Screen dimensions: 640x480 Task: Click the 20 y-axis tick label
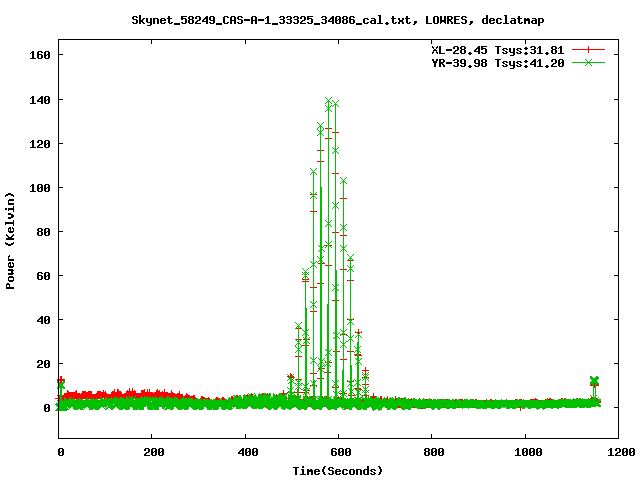click(x=43, y=364)
